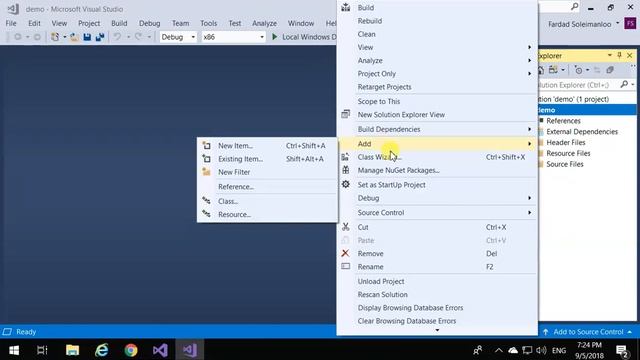Click the New Item icon in submenu

pos(207,146)
